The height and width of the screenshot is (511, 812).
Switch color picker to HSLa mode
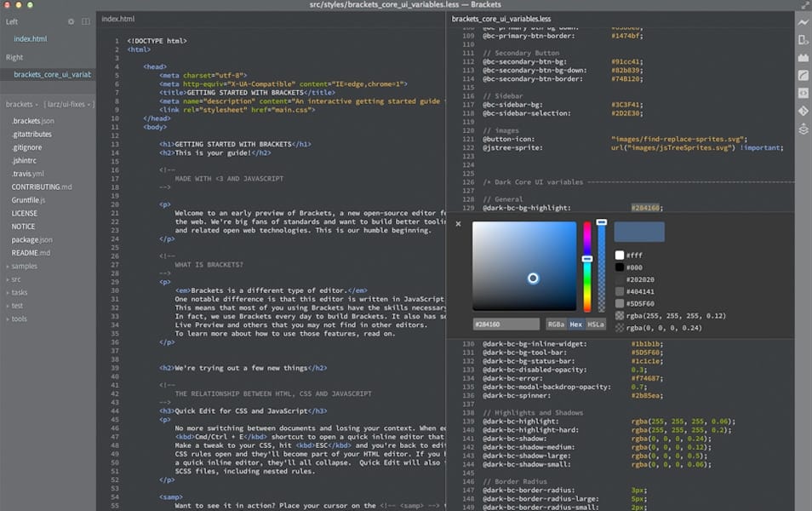[596, 324]
